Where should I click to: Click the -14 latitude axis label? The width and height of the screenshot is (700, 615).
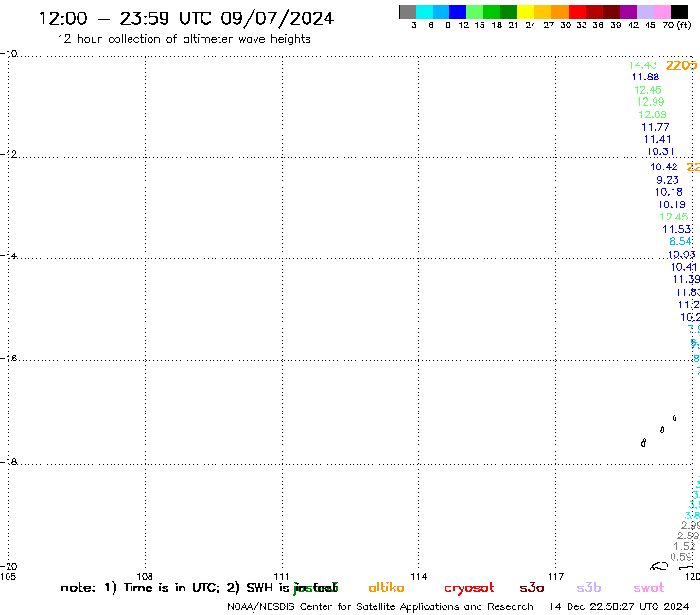coord(9,255)
